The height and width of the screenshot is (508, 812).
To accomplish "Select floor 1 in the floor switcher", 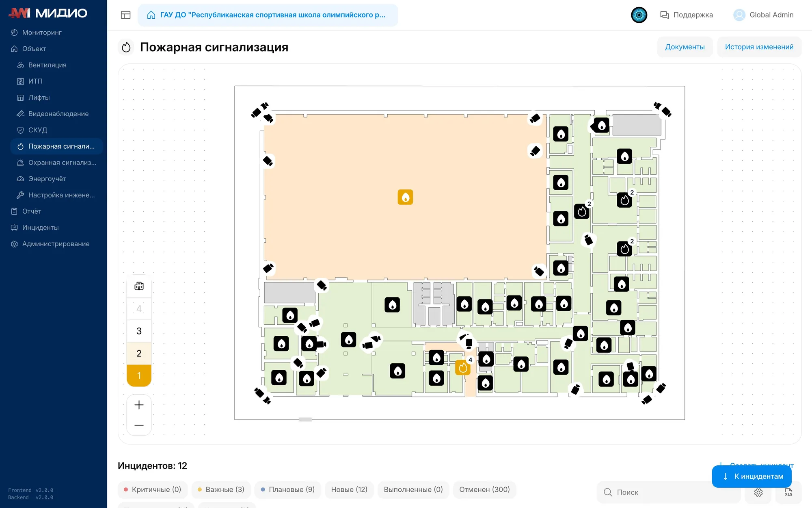I will 139,376.
